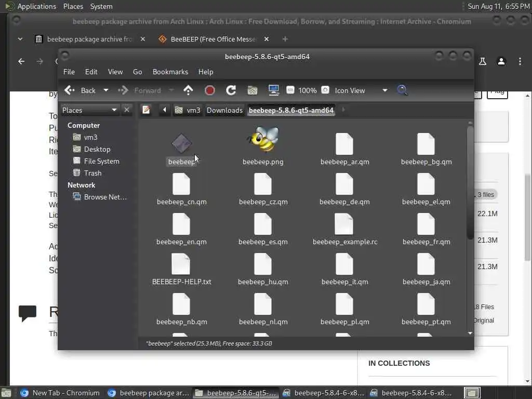Zoom in with the plus icon

point(325,90)
